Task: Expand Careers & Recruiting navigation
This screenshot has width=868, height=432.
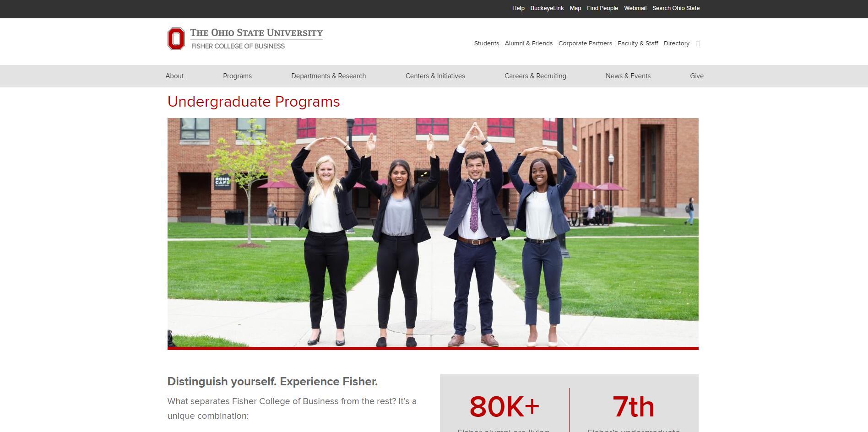Action: (535, 76)
